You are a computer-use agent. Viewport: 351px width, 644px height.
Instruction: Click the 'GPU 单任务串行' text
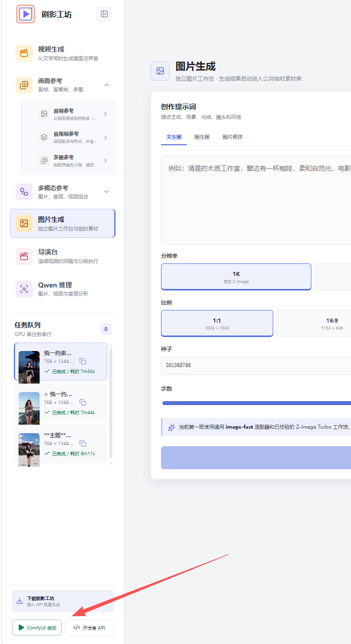coord(33,334)
